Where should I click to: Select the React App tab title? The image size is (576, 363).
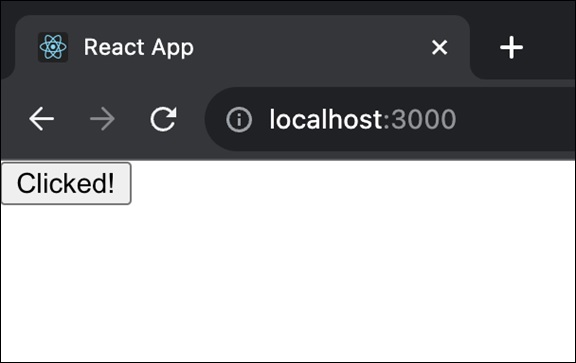(x=138, y=47)
